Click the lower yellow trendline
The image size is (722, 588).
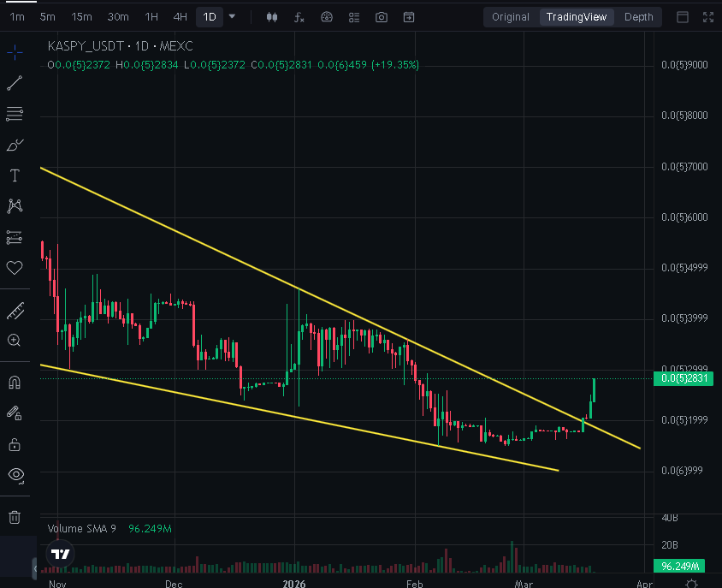coord(299,418)
